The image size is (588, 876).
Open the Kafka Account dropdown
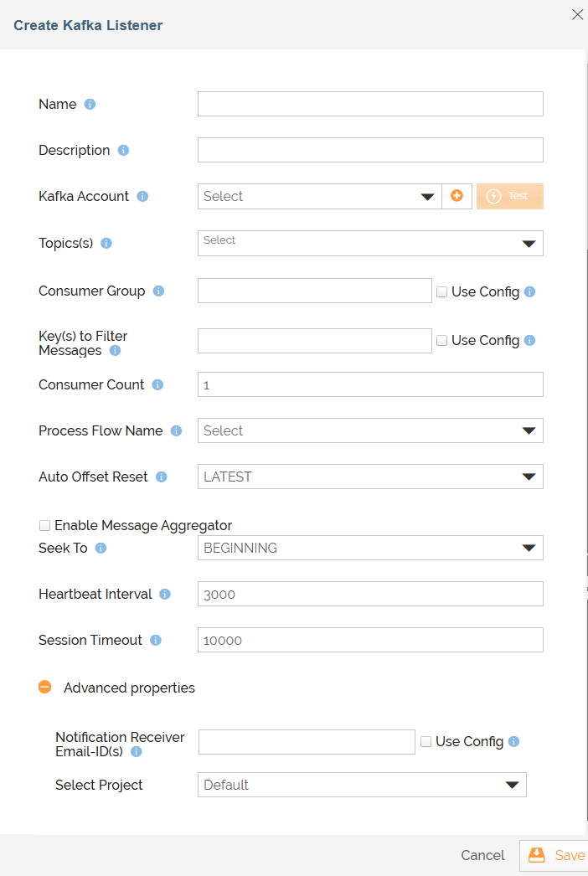(320, 196)
